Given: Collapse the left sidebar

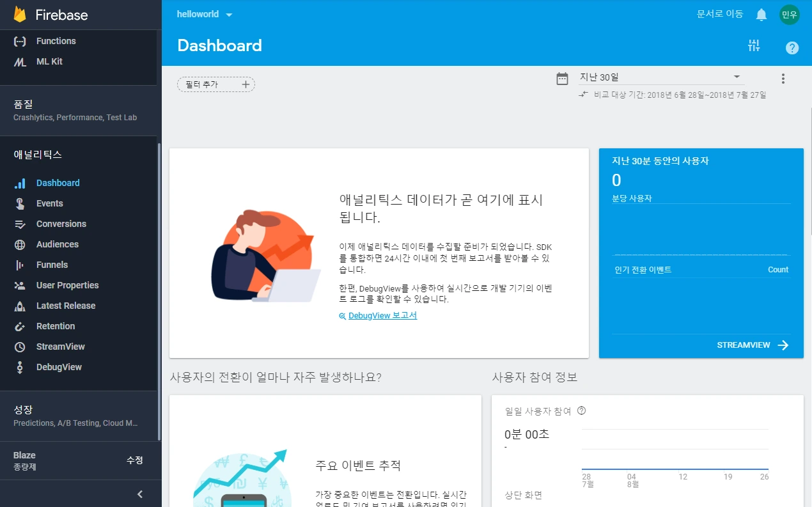Looking at the screenshot, I should click(x=139, y=494).
